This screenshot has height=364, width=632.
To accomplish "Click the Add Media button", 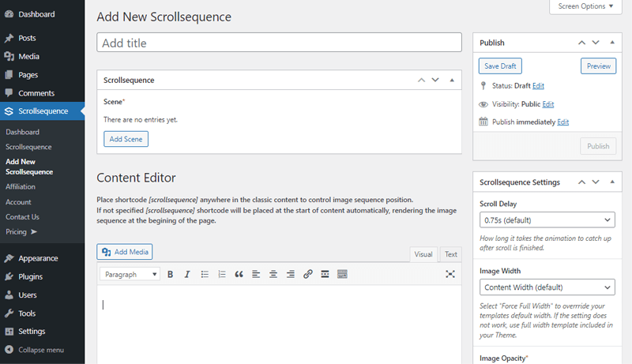I will point(125,252).
